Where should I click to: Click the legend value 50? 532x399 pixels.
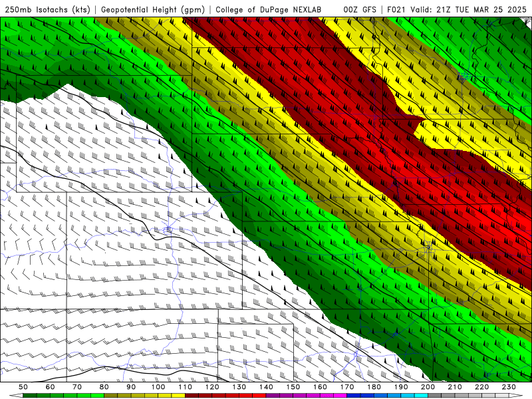23,387
